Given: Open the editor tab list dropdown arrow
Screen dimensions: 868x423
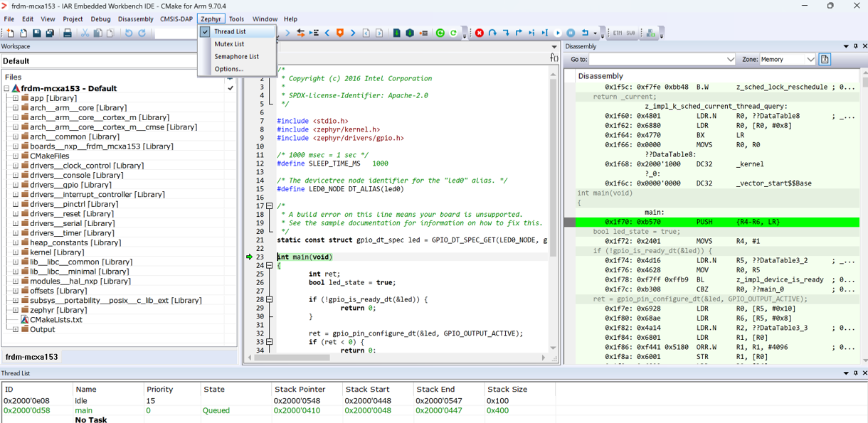Looking at the screenshot, I should (554, 47).
